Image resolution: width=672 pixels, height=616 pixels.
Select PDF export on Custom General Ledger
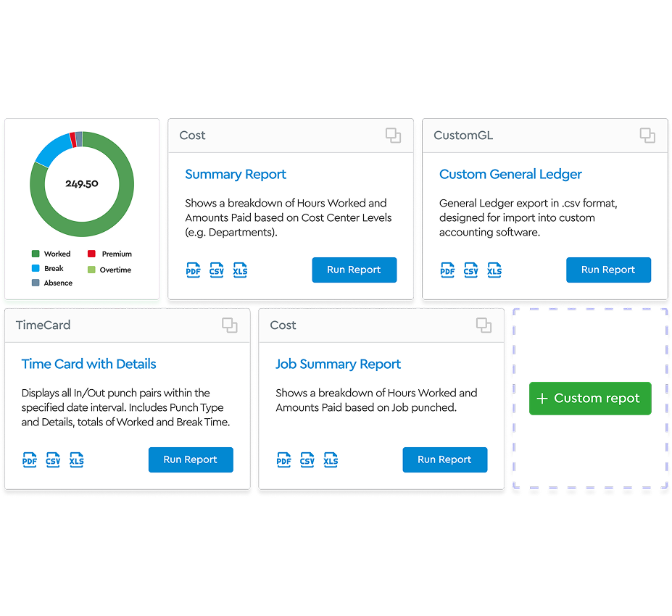[447, 270]
